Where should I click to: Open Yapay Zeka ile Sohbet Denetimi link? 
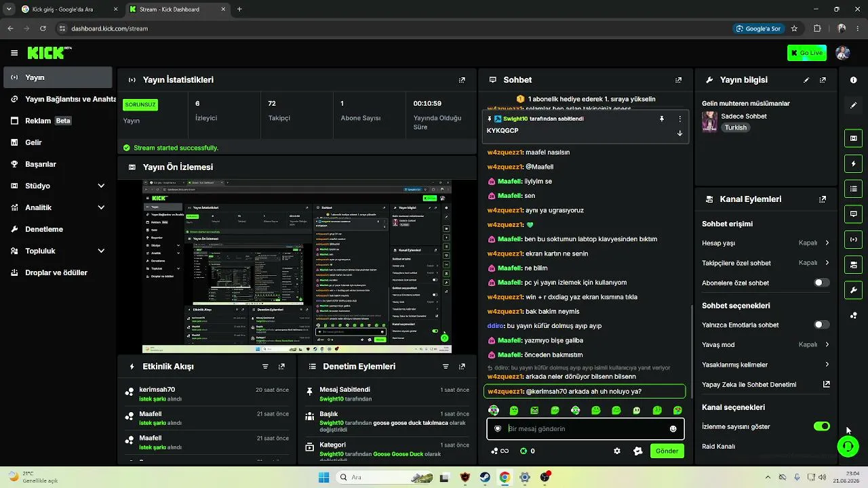[x=766, y=384]
